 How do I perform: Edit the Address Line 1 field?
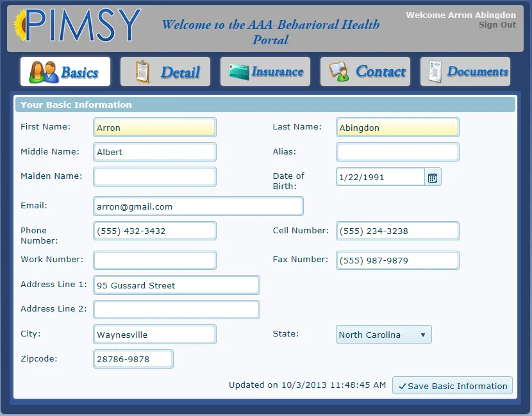(x=177, y=285)
